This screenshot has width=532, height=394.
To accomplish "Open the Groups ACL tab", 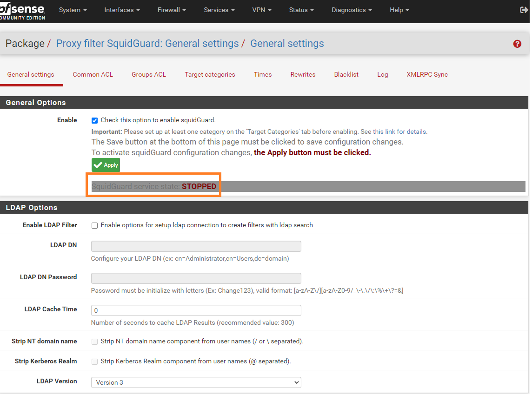I will tap(149, 75).
